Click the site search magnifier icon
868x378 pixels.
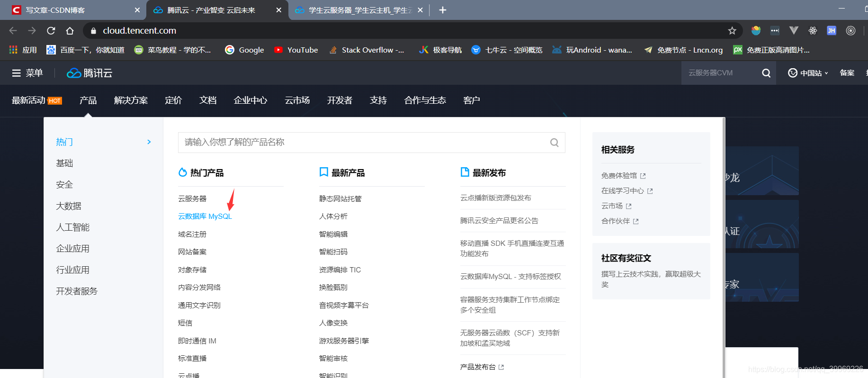click(766, 73)
